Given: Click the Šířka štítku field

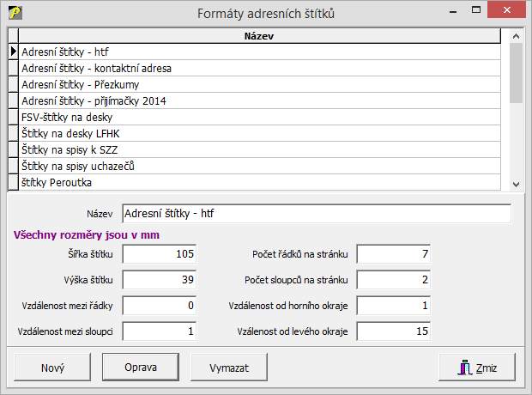Looking at the screenshot, I should 160,254.
